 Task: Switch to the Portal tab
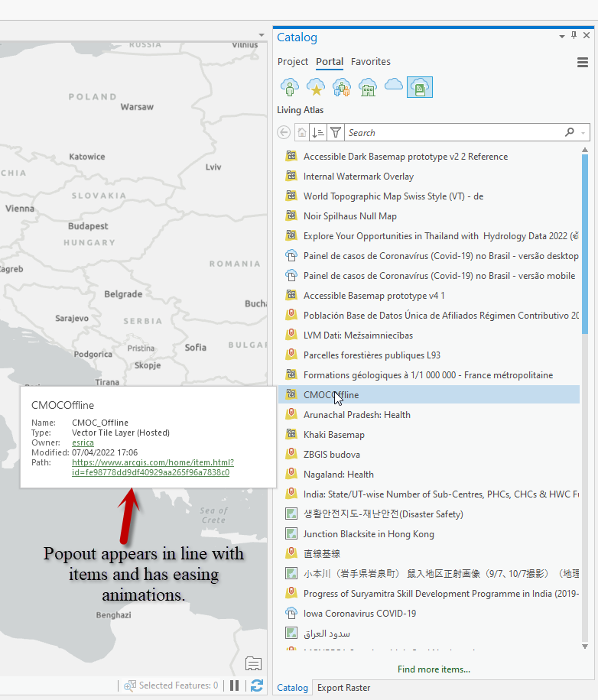tap(330, 62)
